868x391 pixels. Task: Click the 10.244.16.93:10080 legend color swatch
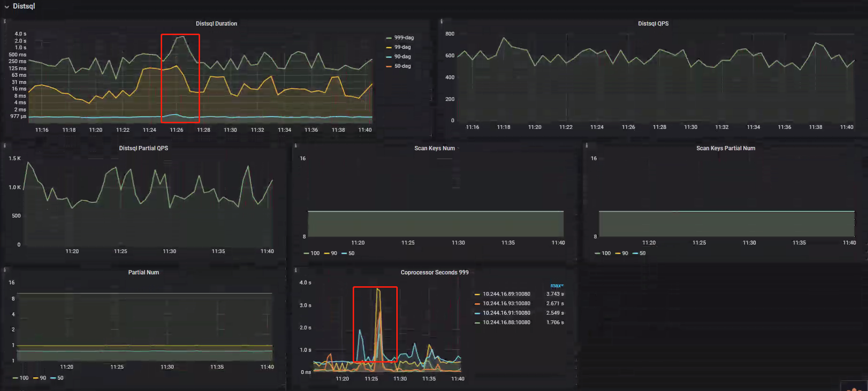point(477,304)
